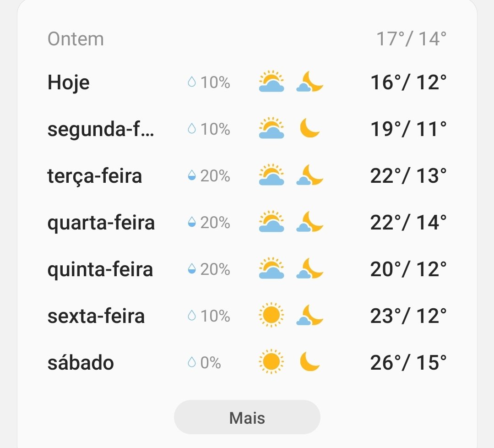This screenshot has width=494, height=448.
Task: Open the Mais button for more forecast
Action: click(247, 417)
